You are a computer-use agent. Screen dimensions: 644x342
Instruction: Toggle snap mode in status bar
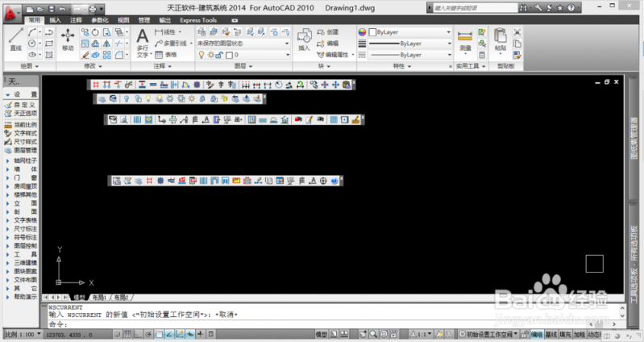(x=118, y=334)
